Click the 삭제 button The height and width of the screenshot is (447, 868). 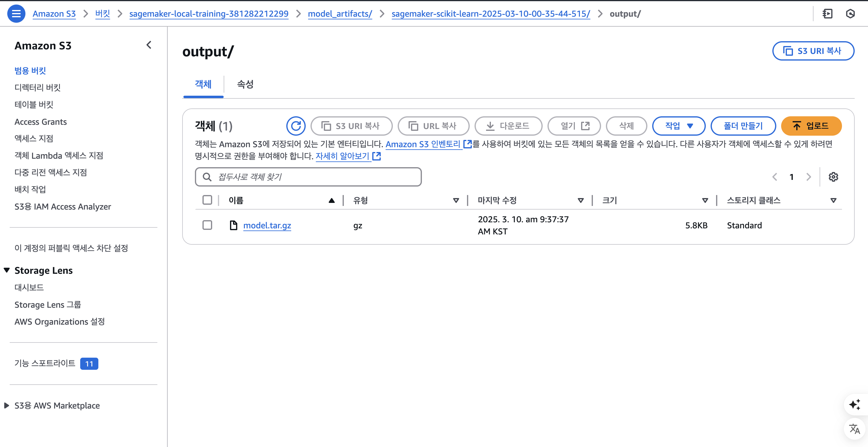pos(626,126)
